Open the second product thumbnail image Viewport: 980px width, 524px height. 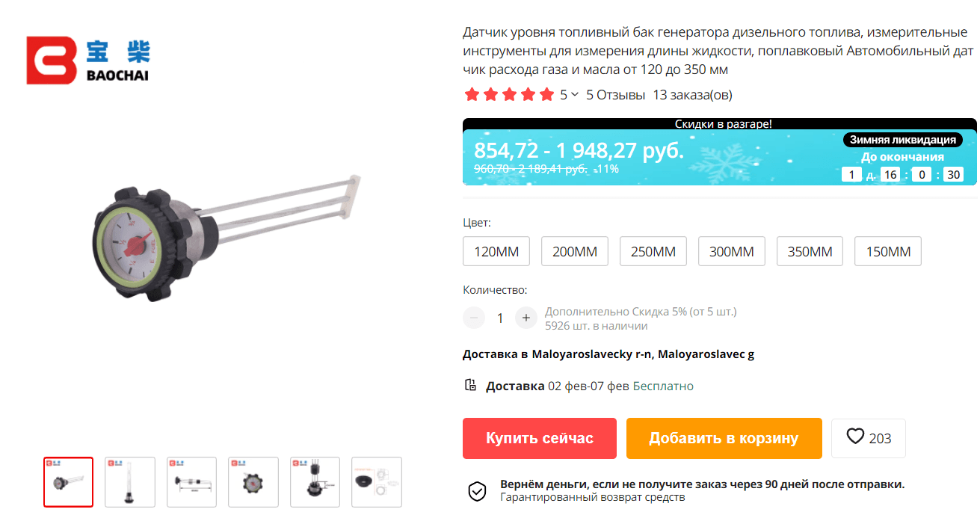130,482
